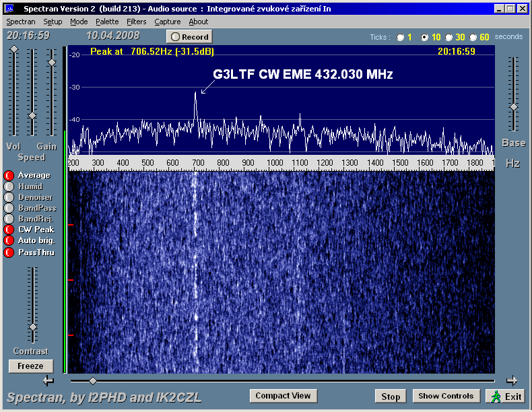Click the Exit button with running man icon
The image size is (532, 412).
click(506, 397)
